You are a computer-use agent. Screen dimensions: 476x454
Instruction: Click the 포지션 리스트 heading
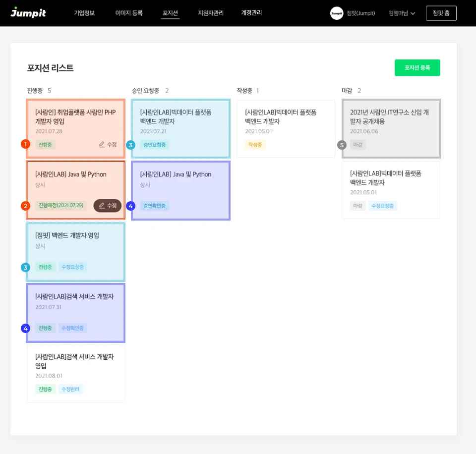click(51, 68)
